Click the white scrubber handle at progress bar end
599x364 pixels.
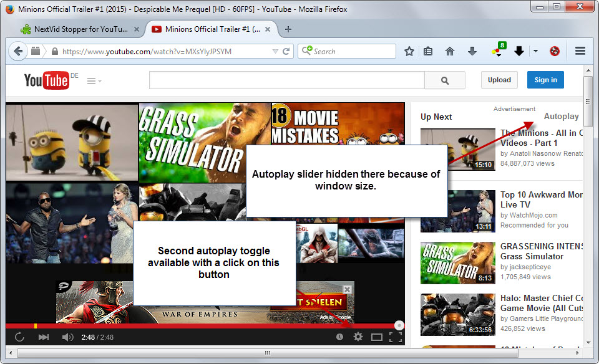coord(399,325)
